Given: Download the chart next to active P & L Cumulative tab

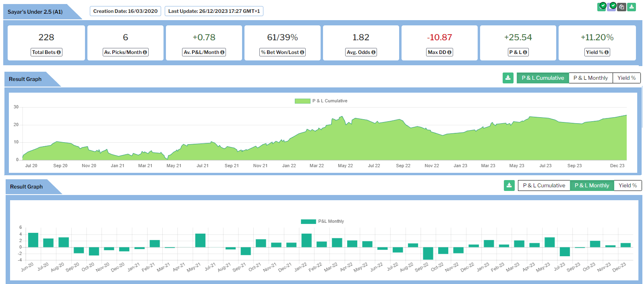Looking at the screenshot, I should [508, 78].
